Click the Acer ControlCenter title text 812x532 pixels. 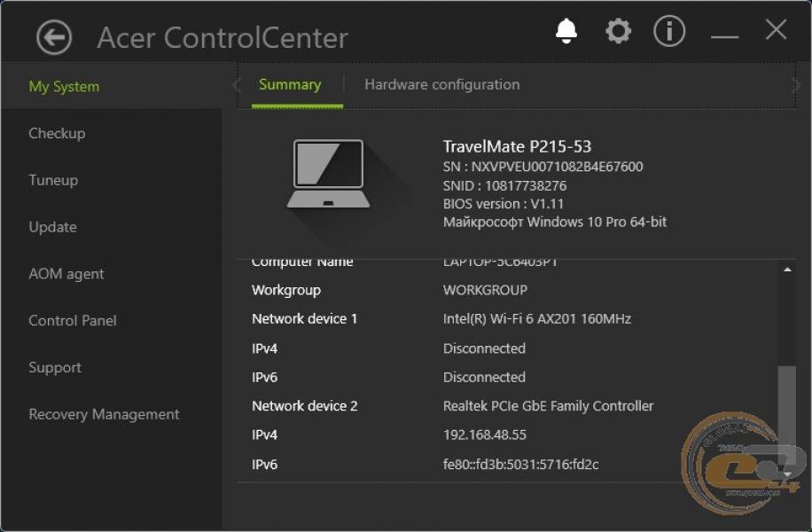point(223,38)
